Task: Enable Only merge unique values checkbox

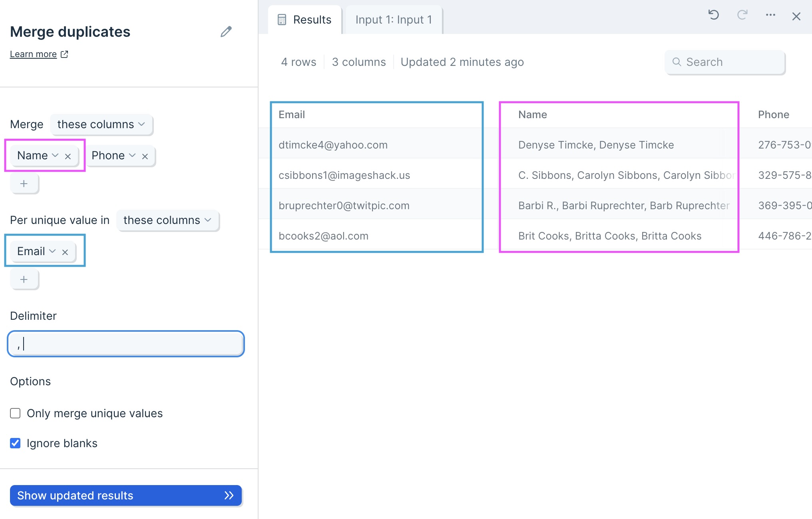Action: point(15,413)
